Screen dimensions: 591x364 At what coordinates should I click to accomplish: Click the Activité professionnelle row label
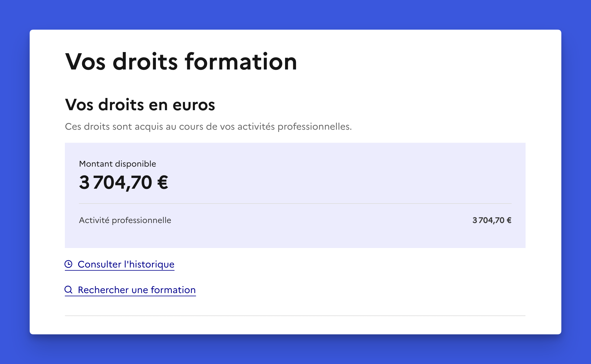(125, 220)
